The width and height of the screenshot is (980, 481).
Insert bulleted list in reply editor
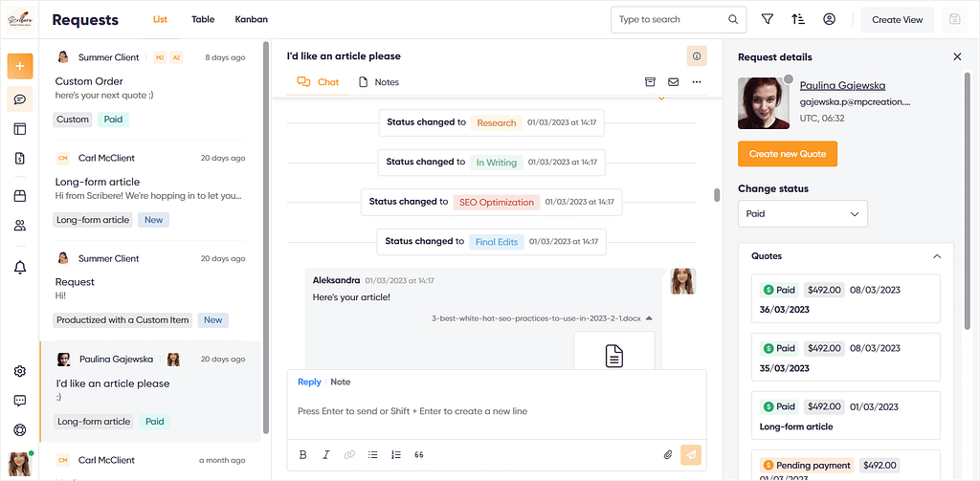coord(373,455)
